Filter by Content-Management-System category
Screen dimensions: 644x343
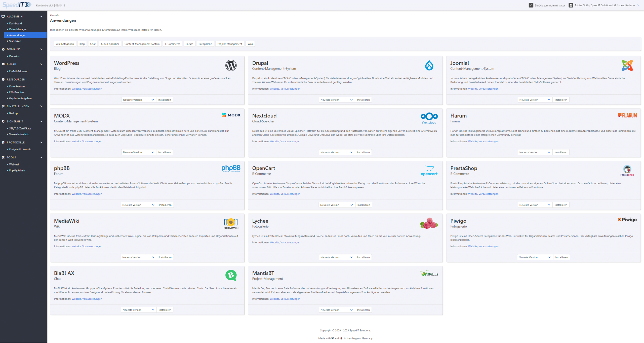pyautogui.click(x=142, y=44)
